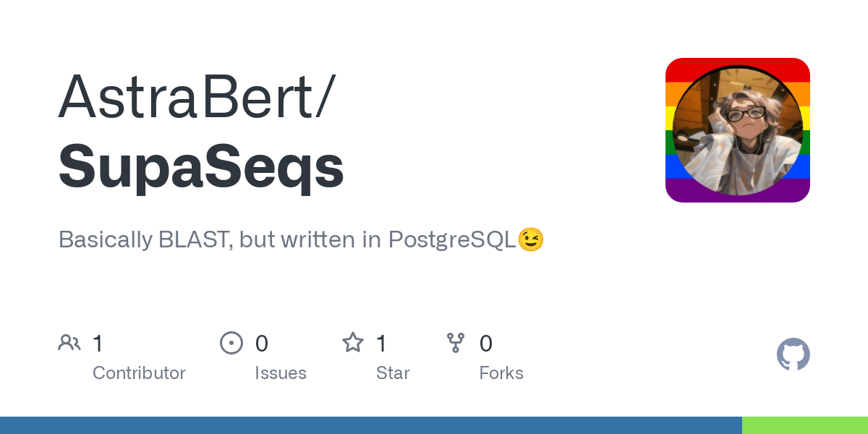Image resolution: width=868 pixels, height=434 pixels.
Task: Click the issues count number 0
Action: tap(262, 344)
